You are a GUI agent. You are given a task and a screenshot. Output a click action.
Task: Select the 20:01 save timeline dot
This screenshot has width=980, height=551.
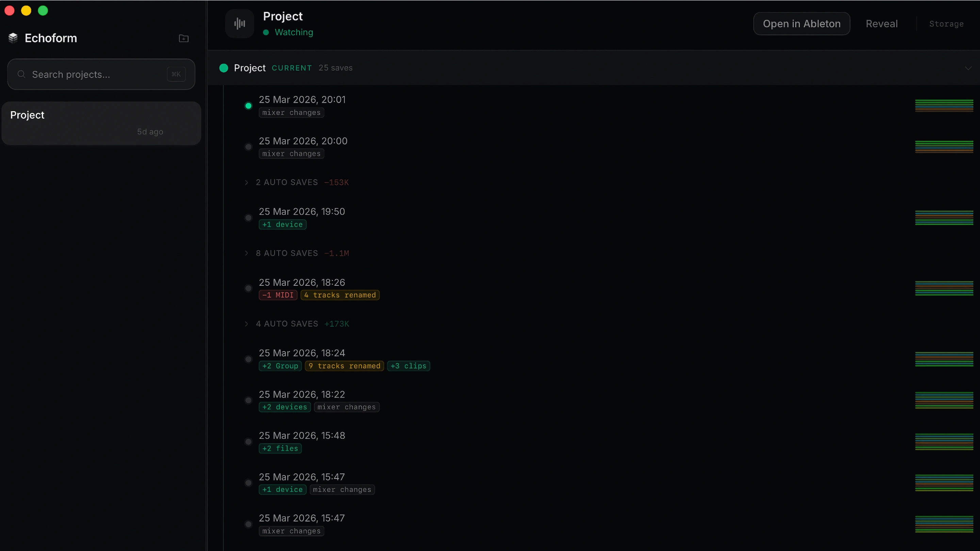coord(248,106)
